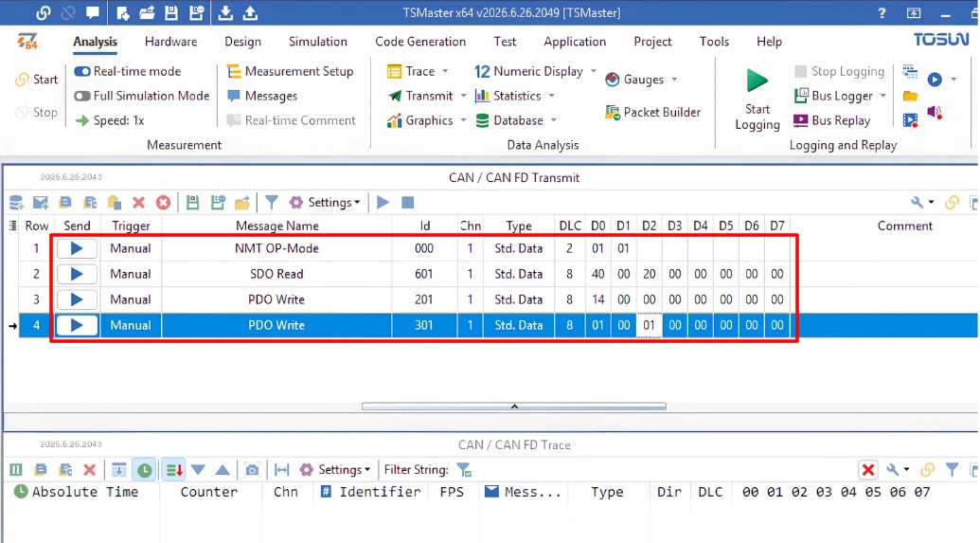Viewport: 980px width, 543px height.
Task: Click the filter funnel icon in Transmit toolbar
Action: (271, 203)
